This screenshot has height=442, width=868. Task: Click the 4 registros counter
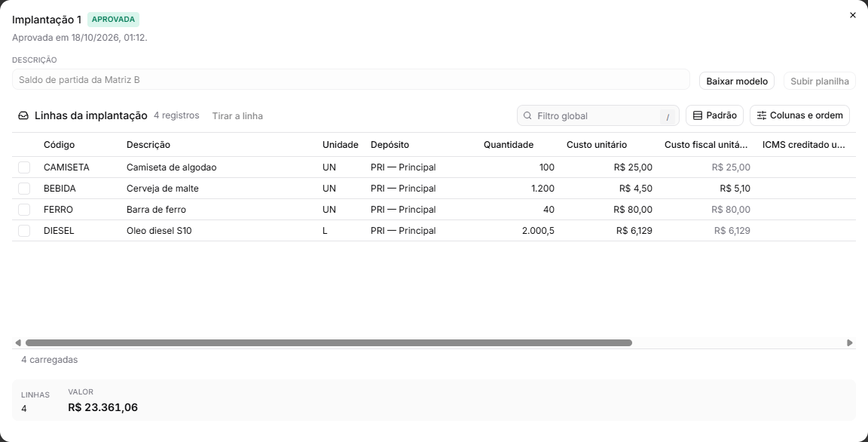tap(176, 115)
